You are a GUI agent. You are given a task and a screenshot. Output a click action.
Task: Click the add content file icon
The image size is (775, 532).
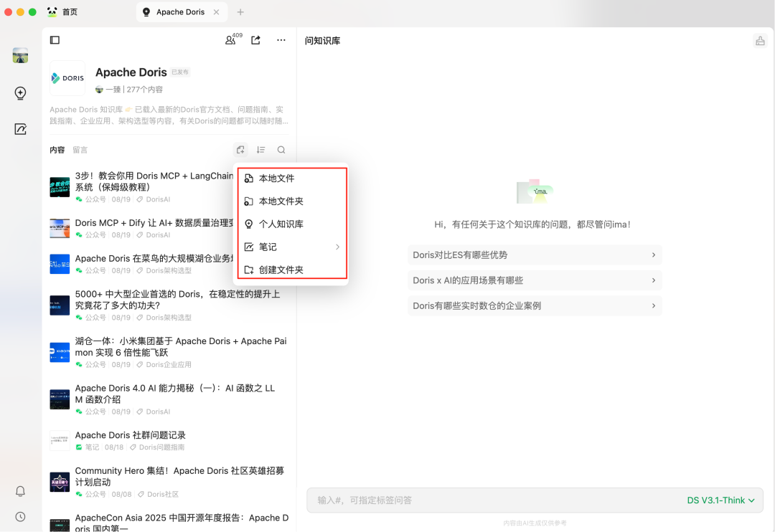[240, 149]
